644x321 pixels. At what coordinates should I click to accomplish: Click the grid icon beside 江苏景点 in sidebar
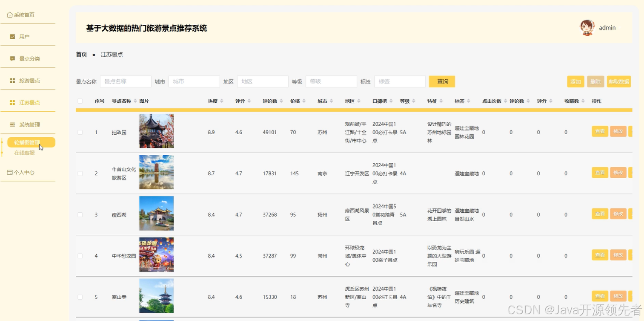pos(12,103)
